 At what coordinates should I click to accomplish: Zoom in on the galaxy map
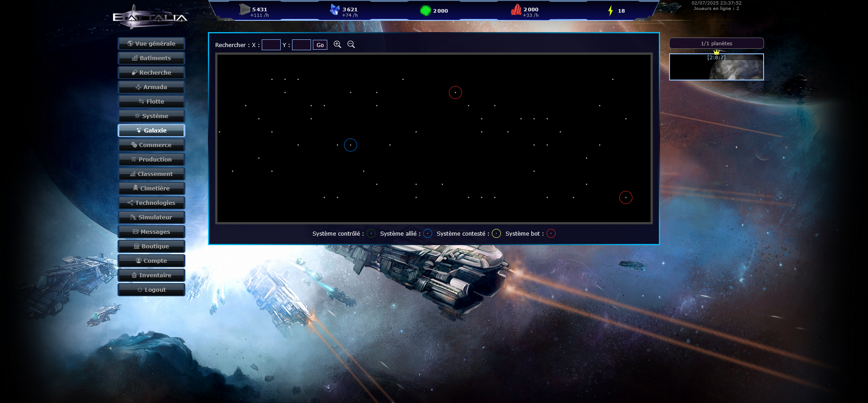337,44
